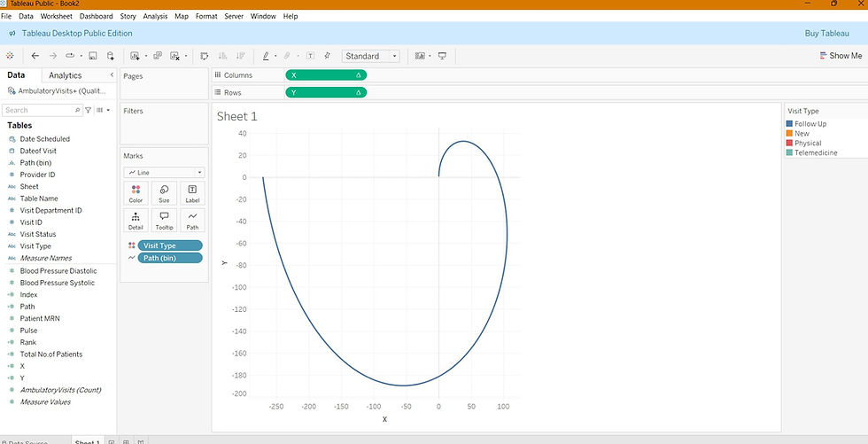The height and width of the screenshot is (444, 868).
Task: Click the Detail marks card
Action: point(136,220)
